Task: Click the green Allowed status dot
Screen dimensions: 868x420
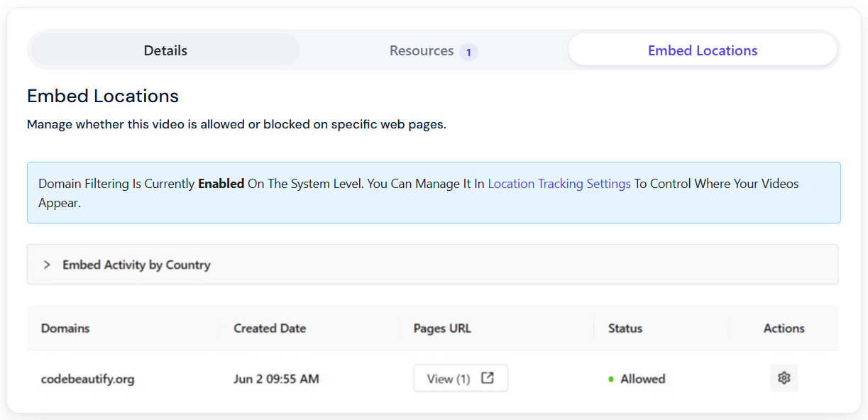Action: [611, 380]
